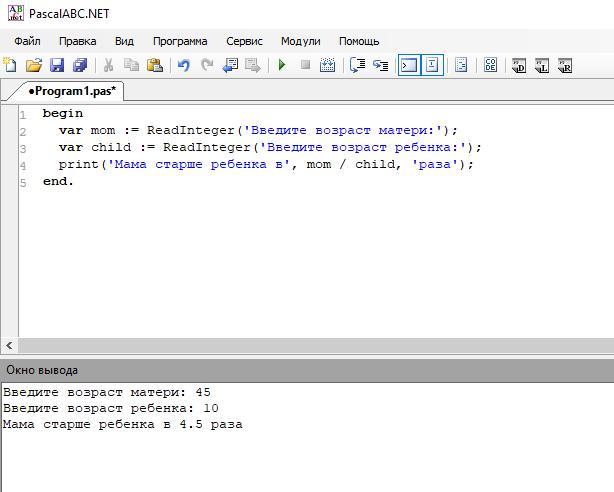Open the Вид menu
This screenshot has height=492, width=614.
click(124, 41)
